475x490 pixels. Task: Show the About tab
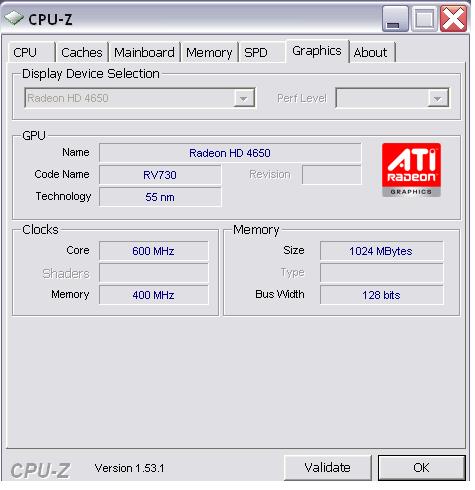372,52
